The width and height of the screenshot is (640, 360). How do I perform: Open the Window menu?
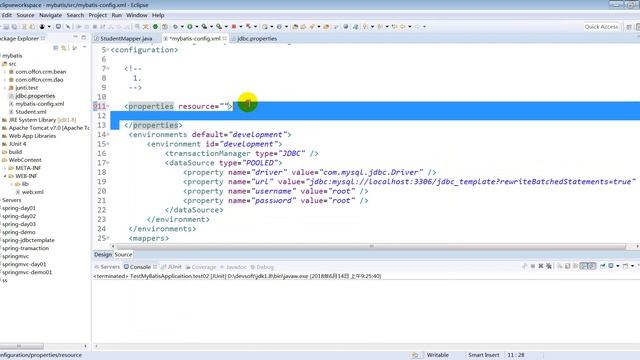pos(136,15)
